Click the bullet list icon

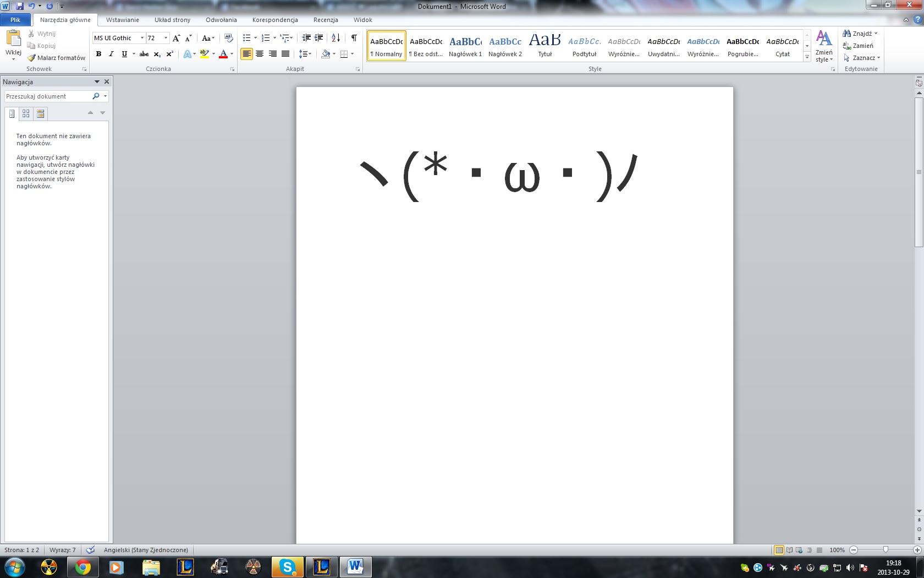pyautogui.click(x=247, y=38)
